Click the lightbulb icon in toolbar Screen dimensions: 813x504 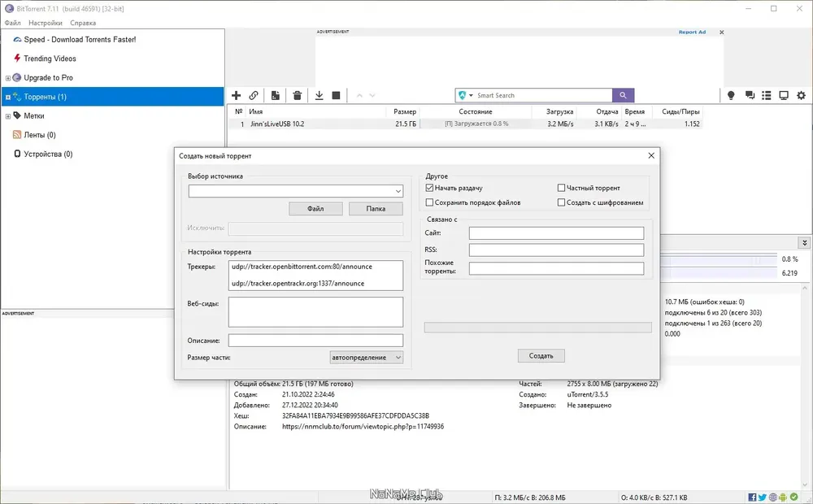[731, 95]
